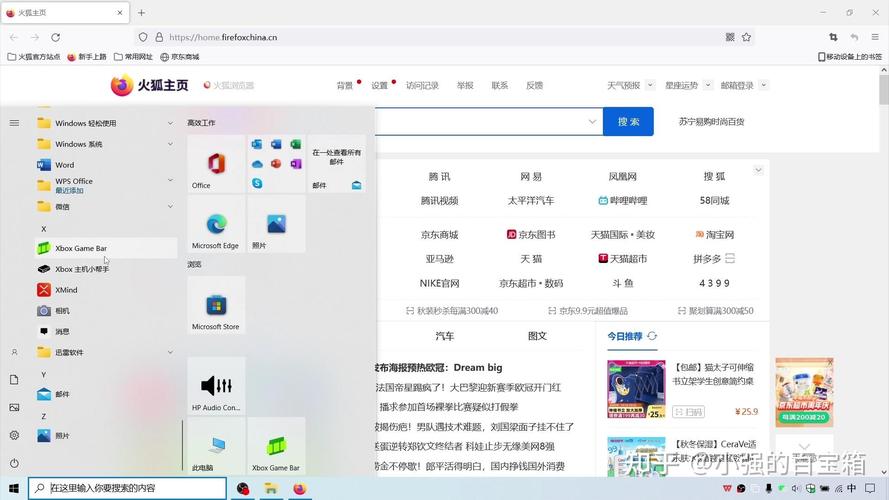
Task: Open the 哔哩哔哩 link
Action: coord(623,201)
